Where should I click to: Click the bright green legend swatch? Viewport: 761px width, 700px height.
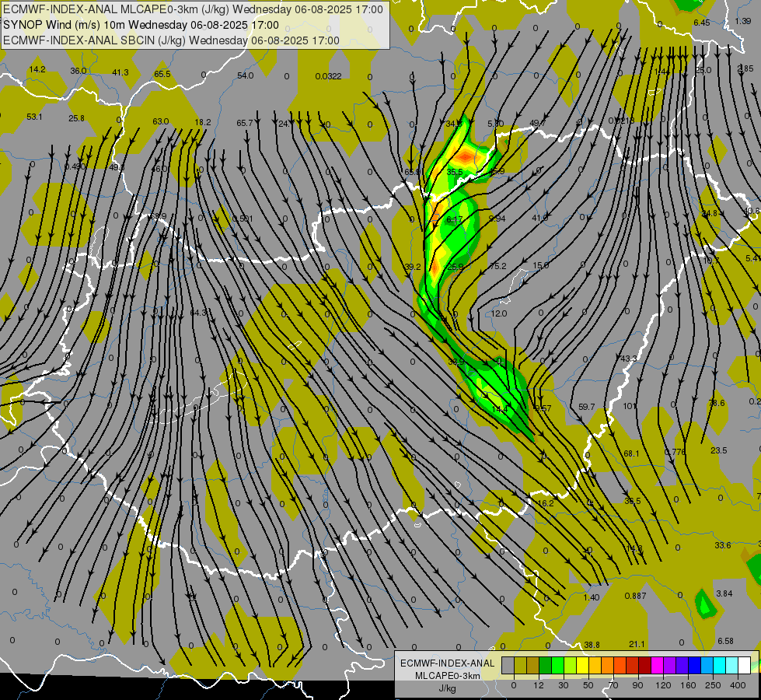pos(558,665)
